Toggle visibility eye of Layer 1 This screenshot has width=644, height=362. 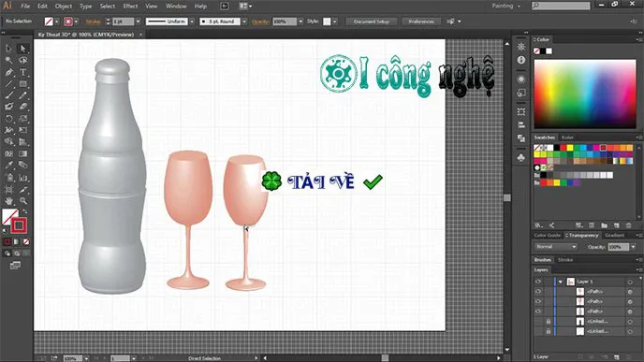[538, 282]
